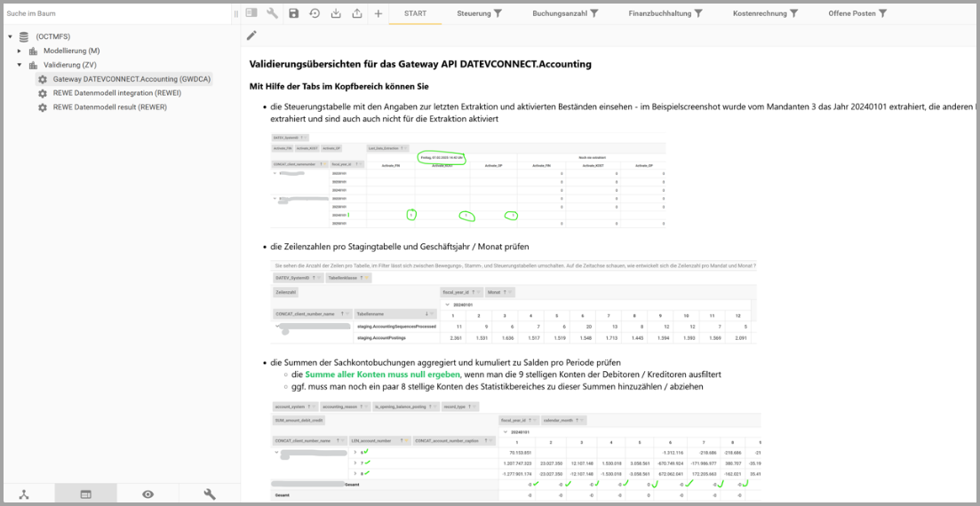
Task: Select REWE Datenmodell result (REWER) entry
Action: coord(110,107)
